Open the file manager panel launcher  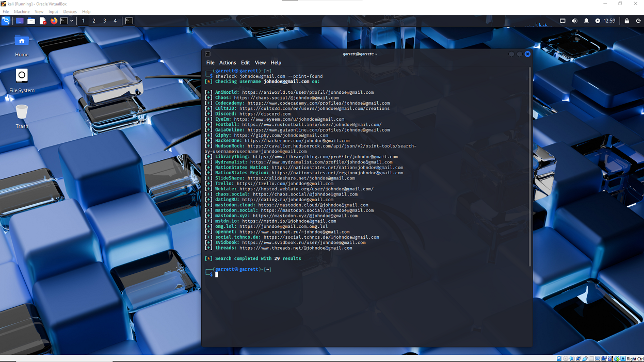(31, 21)
